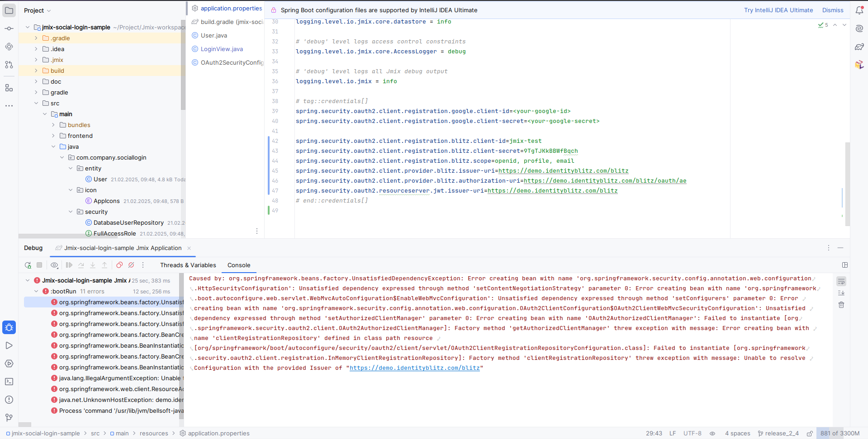Screen dimensions: 868x439
Task: Resume program in debugger toolbar
Action: [x=69, y=265]
